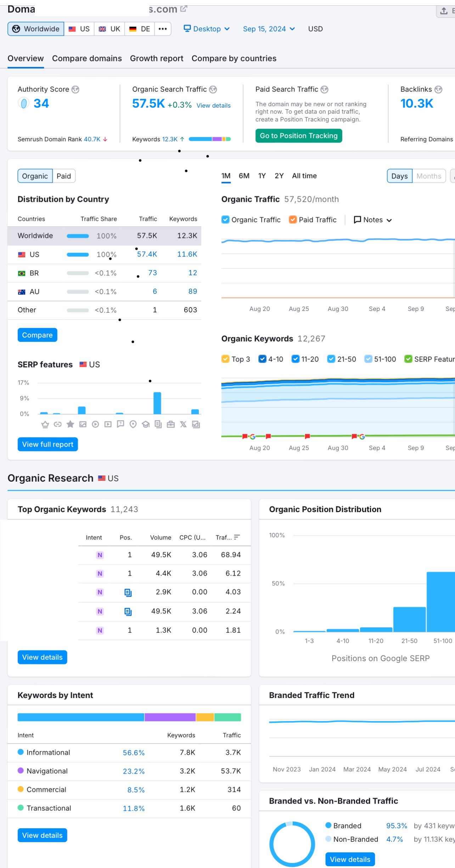Image resolution: width=455 pixels, height=868 pixels.
Task: Open View details link beside Organic Search Traffic
Action: (214, 106)
